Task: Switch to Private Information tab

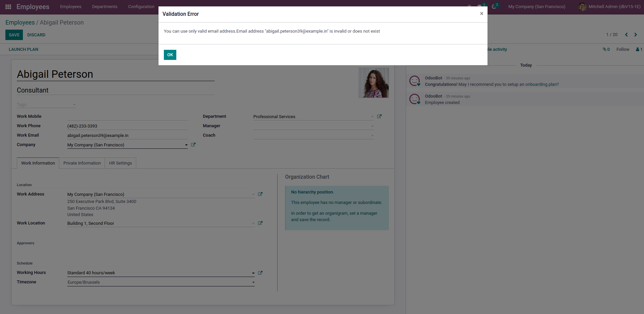Action: click(x=82, y=163)
